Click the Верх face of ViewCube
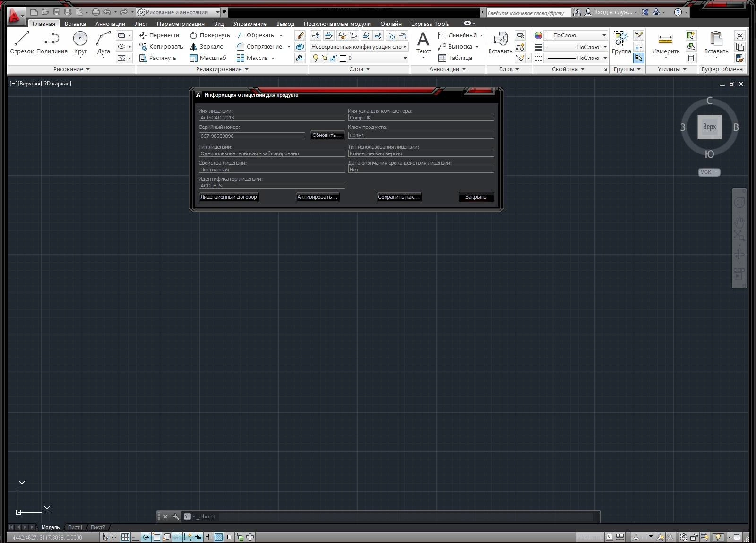 (709, 127)
